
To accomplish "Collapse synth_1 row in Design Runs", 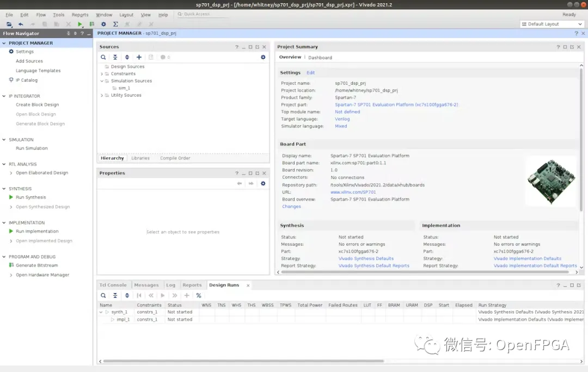I will pos(101,312).
